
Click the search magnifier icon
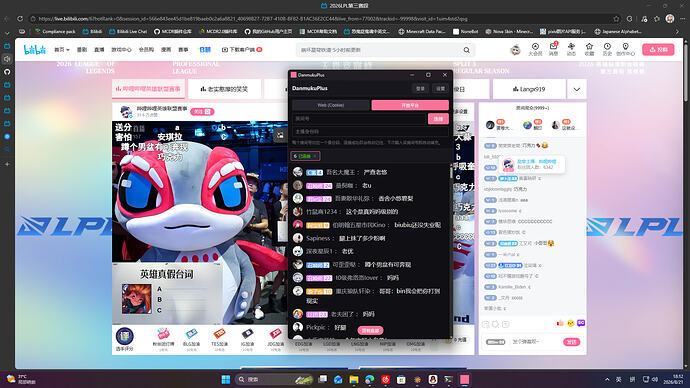(x=466, y=50)
